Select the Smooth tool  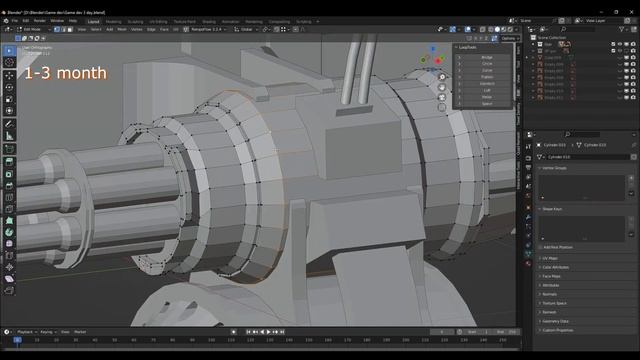(9, 244)
